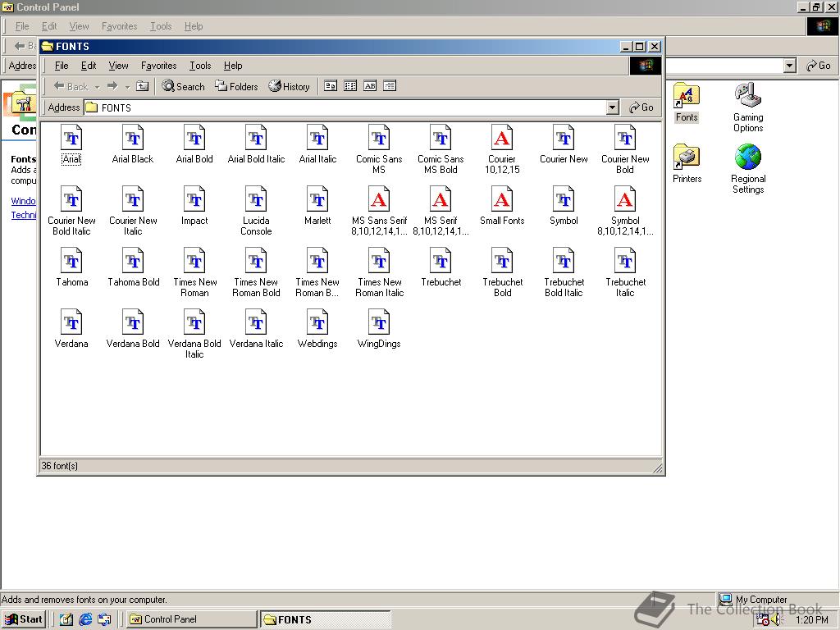Open Control Panel's Help menu
Viewport: 840px width, 630px height.
[x=194, y=26]
